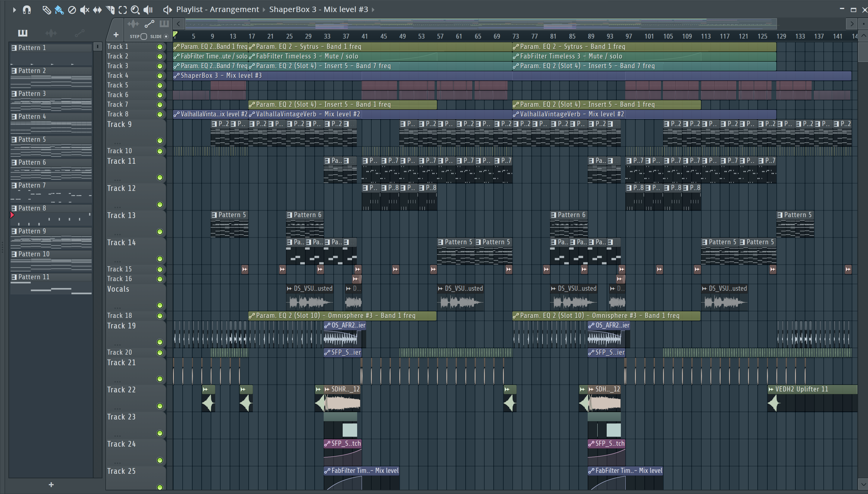This screenshot has width=868, height=494.
Task: Choose the Select marquee tool
Action: click(x=123, y=10)
